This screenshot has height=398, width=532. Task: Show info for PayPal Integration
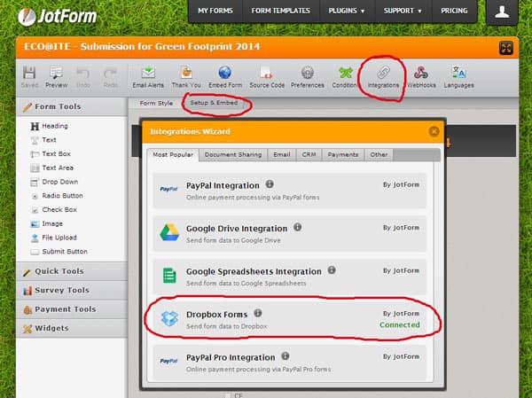(270, 184)
